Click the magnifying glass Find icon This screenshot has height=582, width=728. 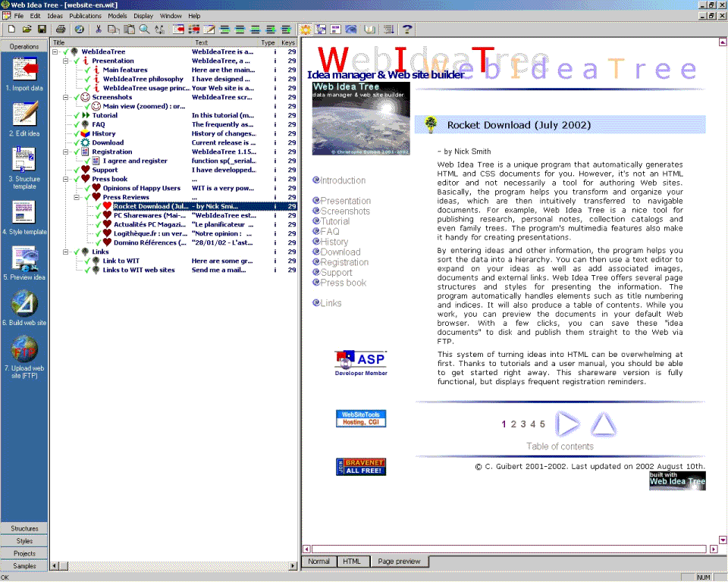pyautogui.click(x=144, y=30)
